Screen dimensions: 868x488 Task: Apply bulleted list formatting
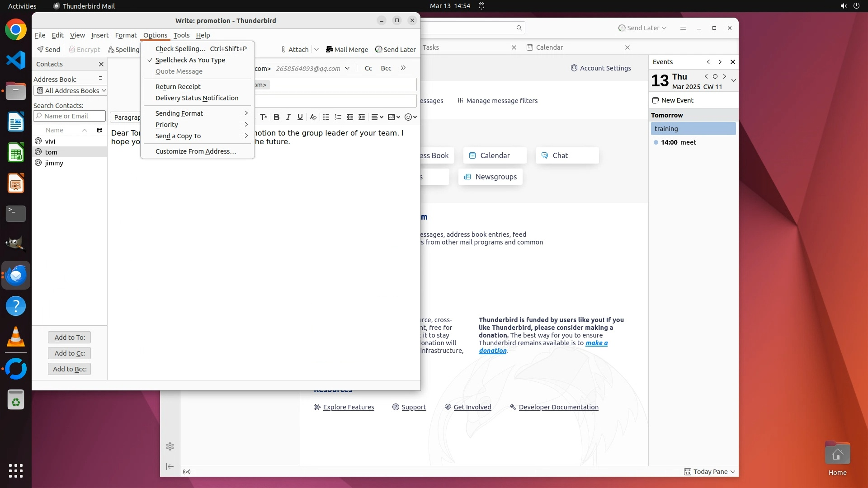[326, 117]
